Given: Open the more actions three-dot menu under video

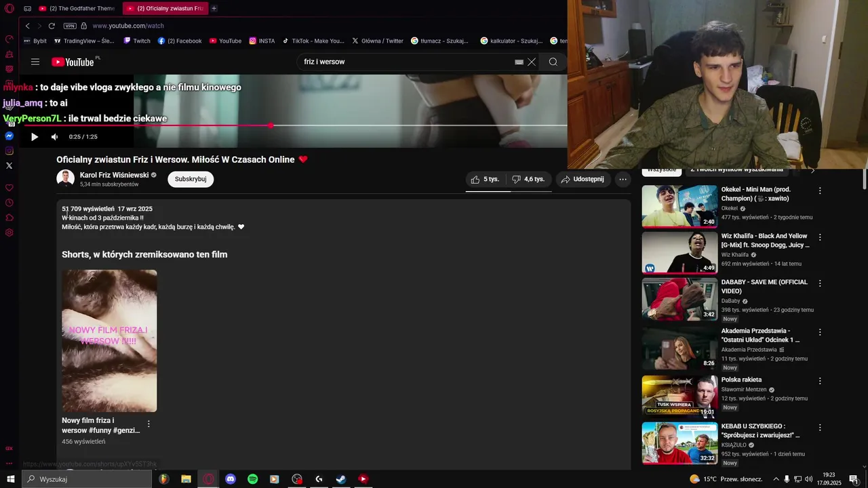Looking at the screenshot, I should click(623, 179).
